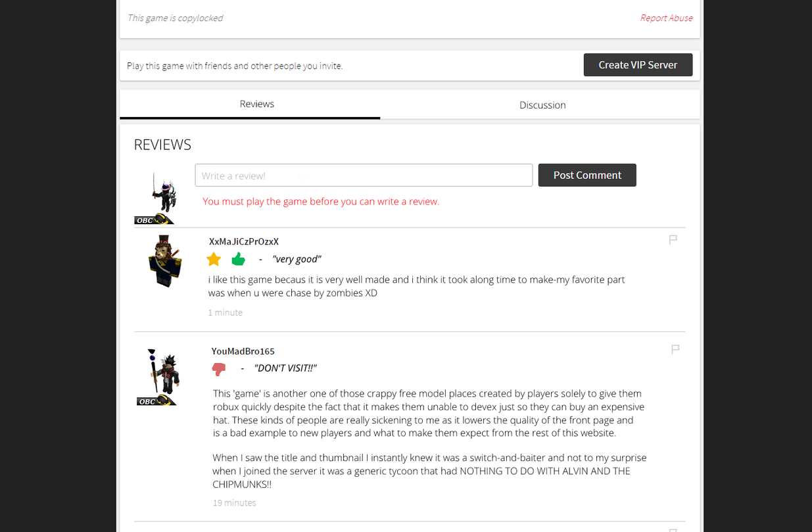Open XxMaJiCzPrOzxX's profile via their username
The image size is (812, 532).
(243, 241)
